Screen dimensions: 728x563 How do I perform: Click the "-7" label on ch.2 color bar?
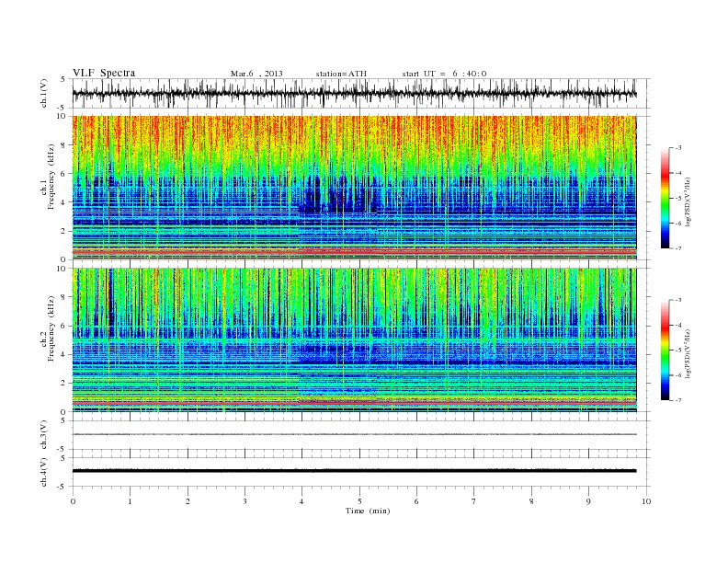click(x=677, y=400)
